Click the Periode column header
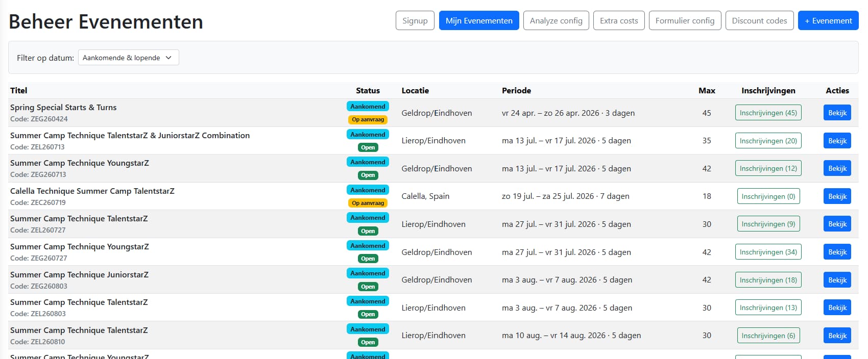The image size is (868, 359). tap(516, 91)
